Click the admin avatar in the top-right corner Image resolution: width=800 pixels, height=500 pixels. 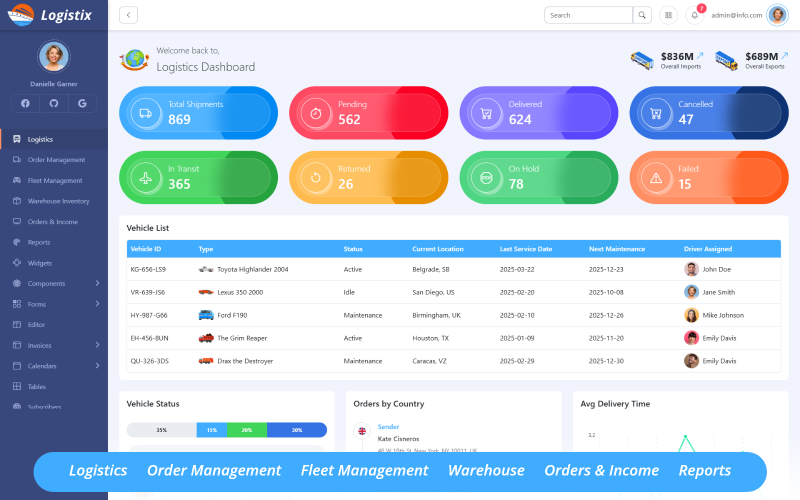[777, 15]
